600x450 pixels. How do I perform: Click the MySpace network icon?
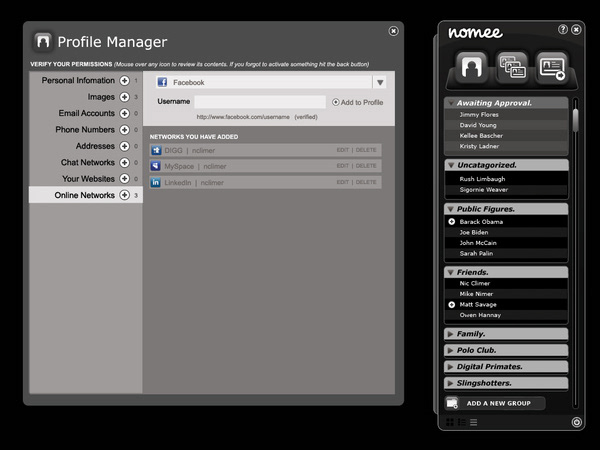click(156, 166)
